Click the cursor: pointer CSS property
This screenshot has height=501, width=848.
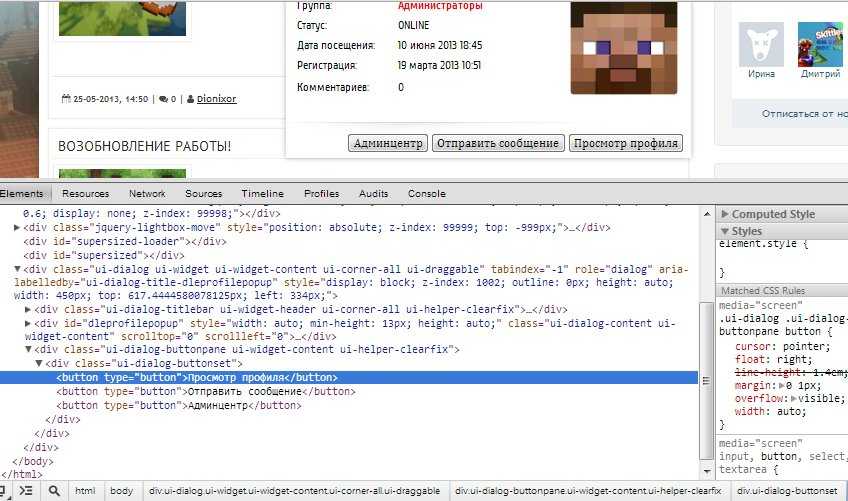782,346
